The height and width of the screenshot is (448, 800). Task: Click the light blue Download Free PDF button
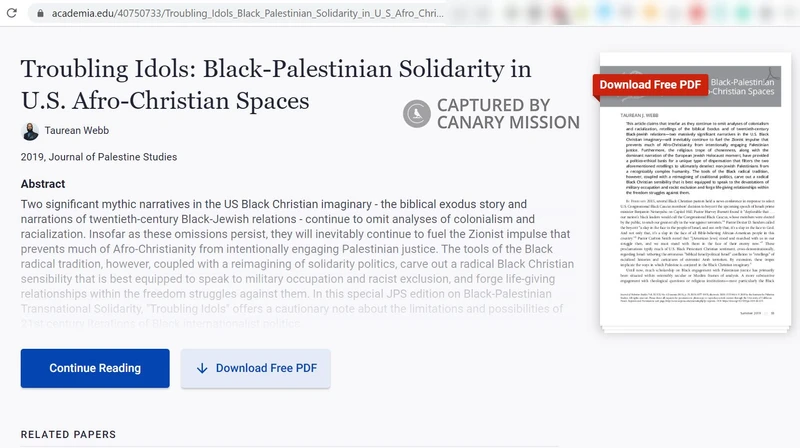[256, 368]
